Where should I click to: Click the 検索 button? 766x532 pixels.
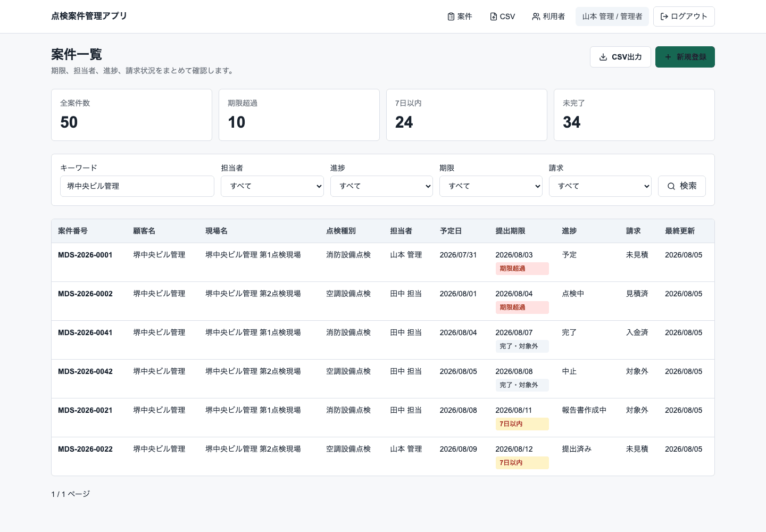(682, 186)
